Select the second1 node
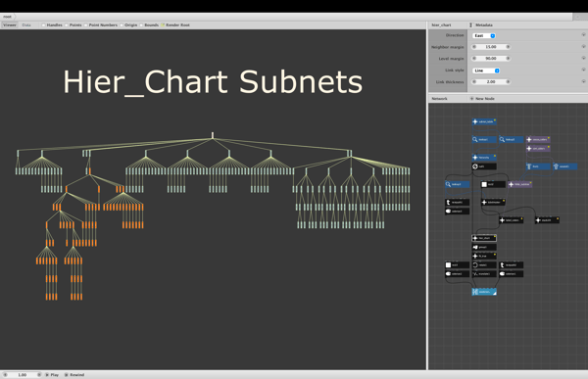Screen dimensions: 588x379 565,166
